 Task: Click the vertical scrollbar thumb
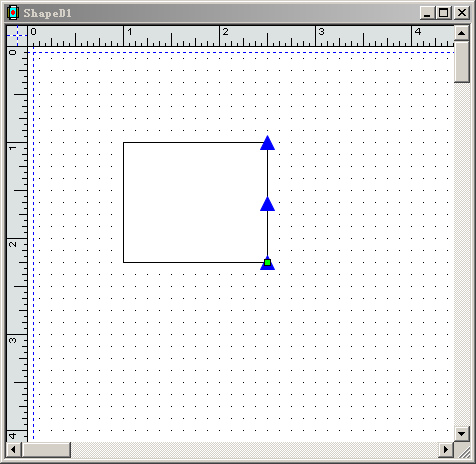[462, 61]
